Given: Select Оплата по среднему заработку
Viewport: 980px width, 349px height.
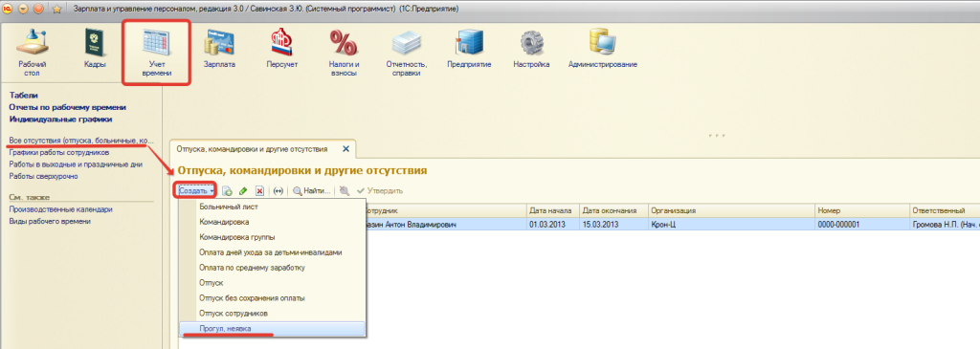Looking at the screenshot, I should click(x=271, y=268).
